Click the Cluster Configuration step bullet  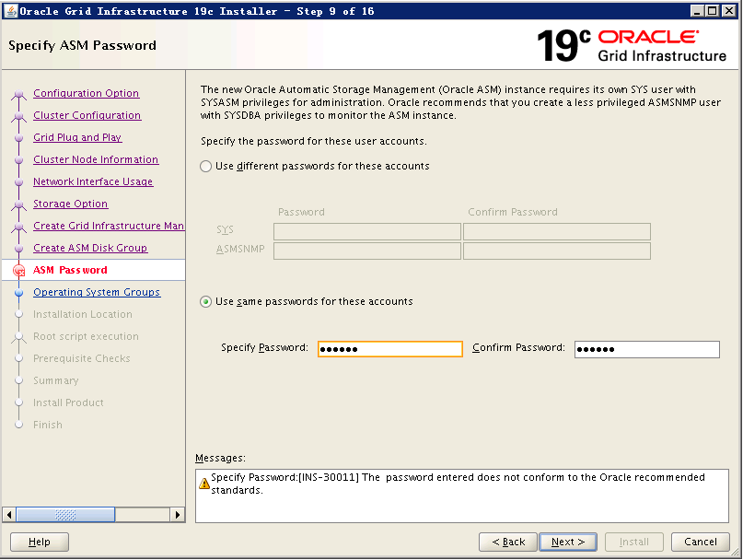coord(19,116)
